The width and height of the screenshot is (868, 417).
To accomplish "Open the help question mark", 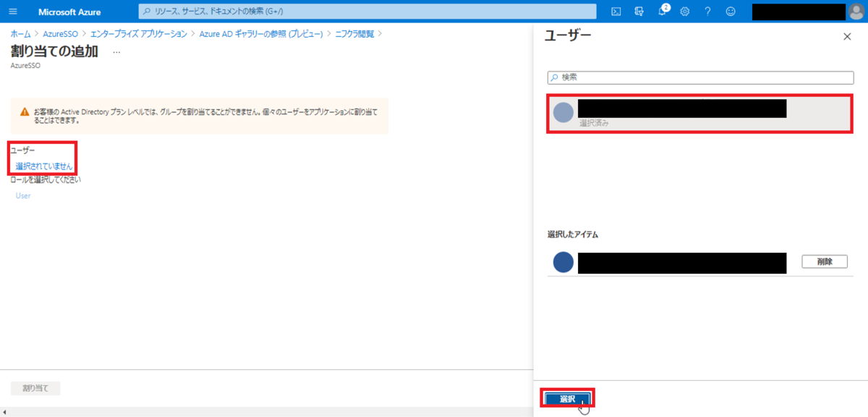I will [x=707, y=12].
